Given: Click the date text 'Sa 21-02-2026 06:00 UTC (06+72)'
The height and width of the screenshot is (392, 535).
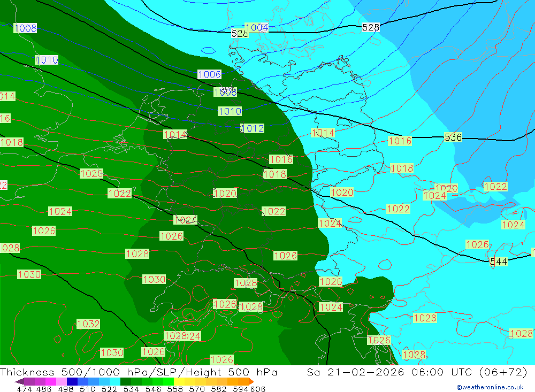Looking at the screenshot, I should pos(417,372).
